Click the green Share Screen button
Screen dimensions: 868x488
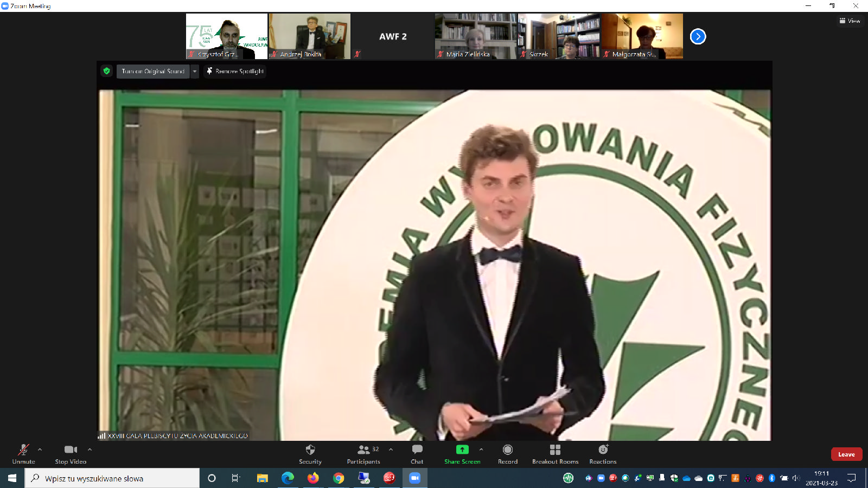click(x=462, y=454)
